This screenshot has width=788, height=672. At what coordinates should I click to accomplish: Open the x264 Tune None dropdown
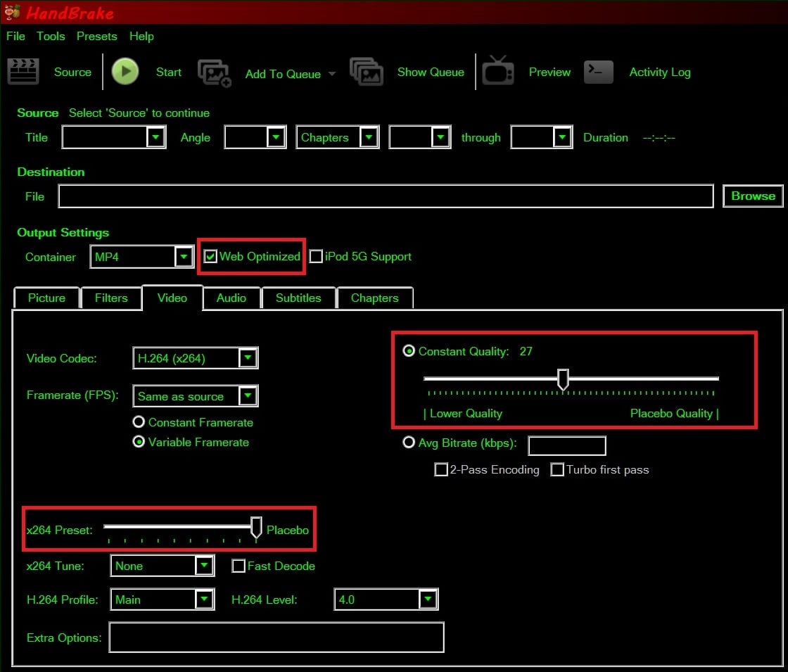(204, 566)
